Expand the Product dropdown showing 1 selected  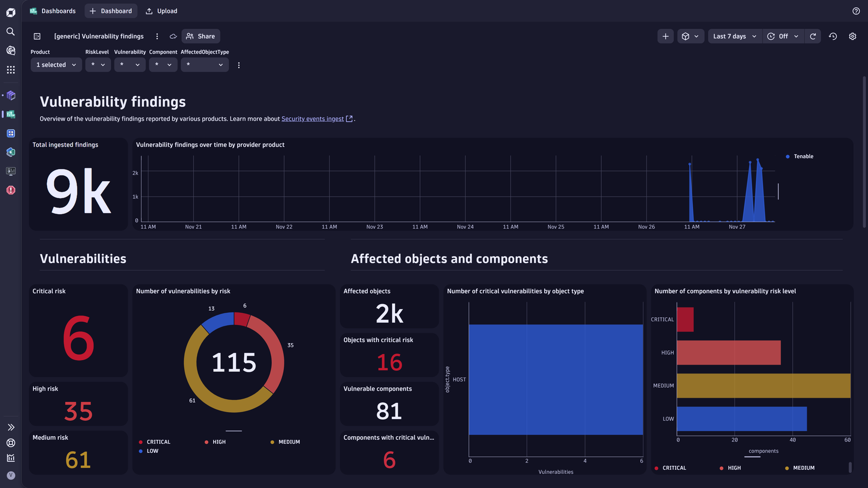click(x=56, y=65)
